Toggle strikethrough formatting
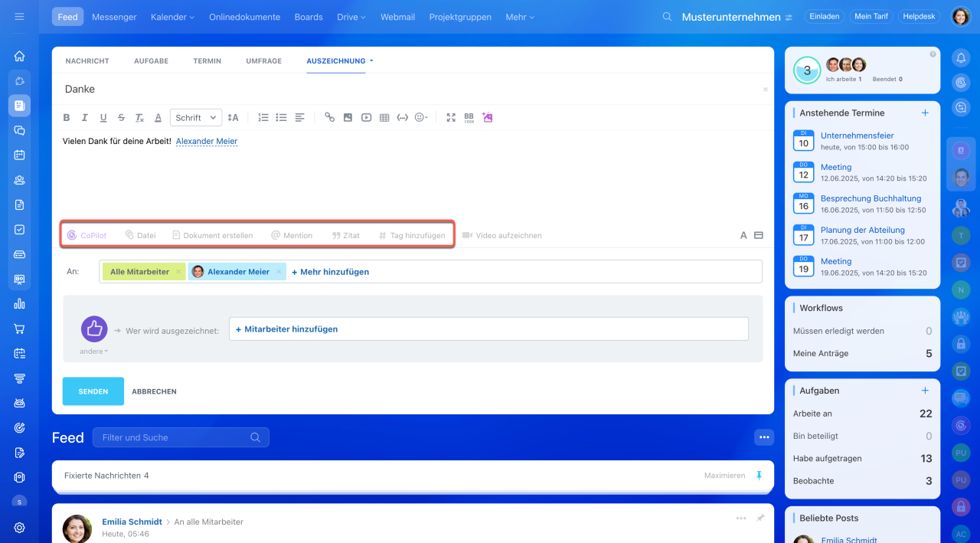 [121, 117]
